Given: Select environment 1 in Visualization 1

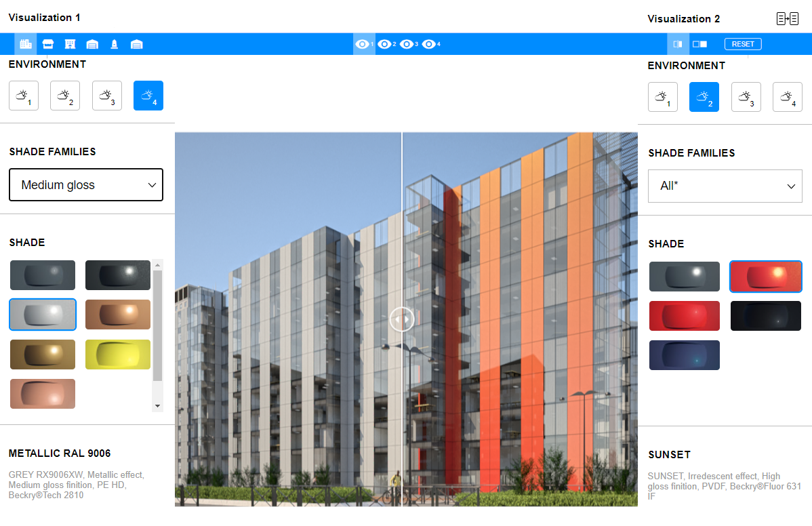Looking at the screenshot, I should point(24,96).
